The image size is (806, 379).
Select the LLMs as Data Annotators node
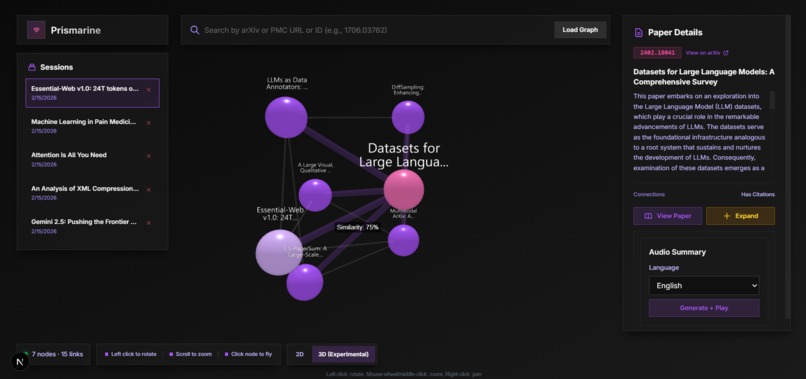286,117
